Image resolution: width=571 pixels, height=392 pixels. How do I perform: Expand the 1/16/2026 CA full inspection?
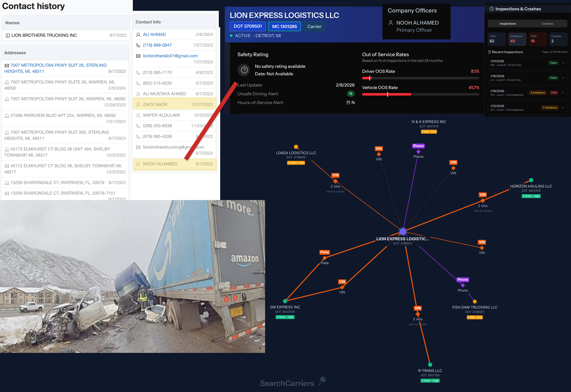tap(563, 93)
